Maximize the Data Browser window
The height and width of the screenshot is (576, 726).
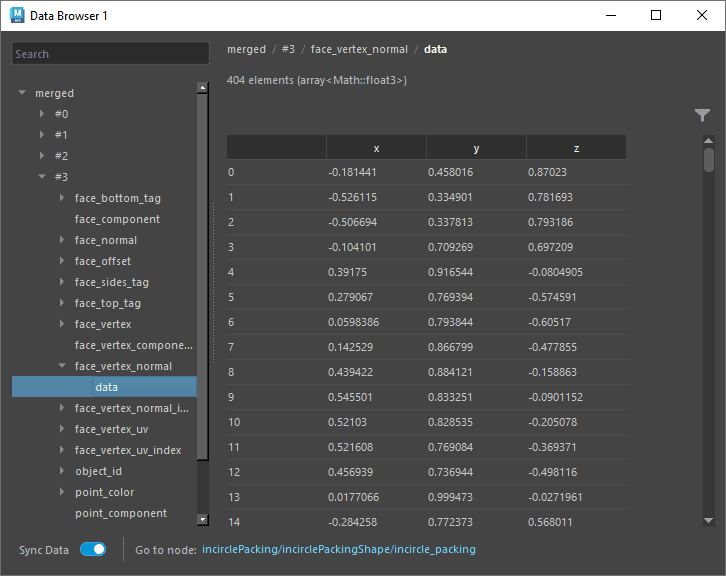click(x=656, y=15)
